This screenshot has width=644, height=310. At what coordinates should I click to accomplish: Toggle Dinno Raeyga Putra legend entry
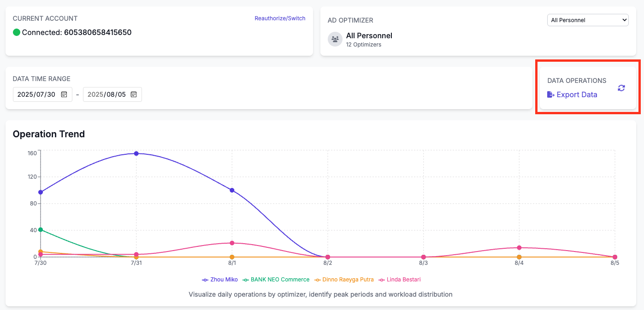point(343,280)
